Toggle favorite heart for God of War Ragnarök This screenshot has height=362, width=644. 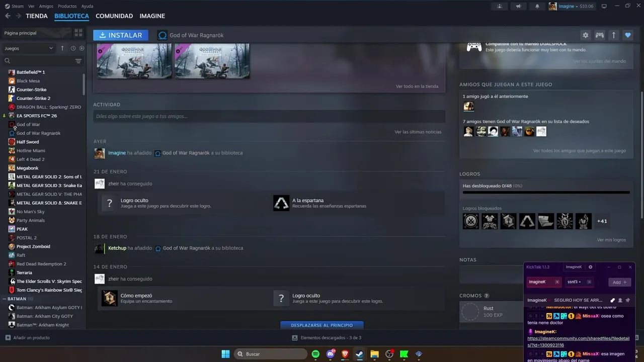(x=627, y=35)
